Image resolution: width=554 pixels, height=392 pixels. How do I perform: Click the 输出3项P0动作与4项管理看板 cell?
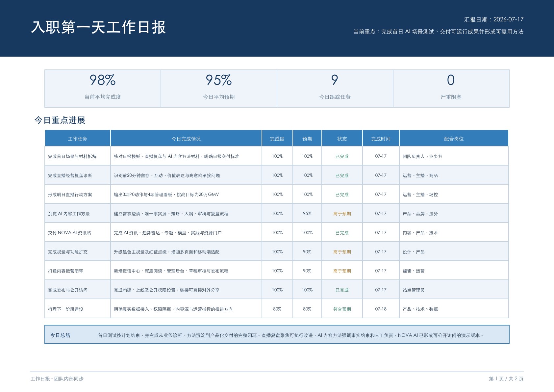click(186, 194)
